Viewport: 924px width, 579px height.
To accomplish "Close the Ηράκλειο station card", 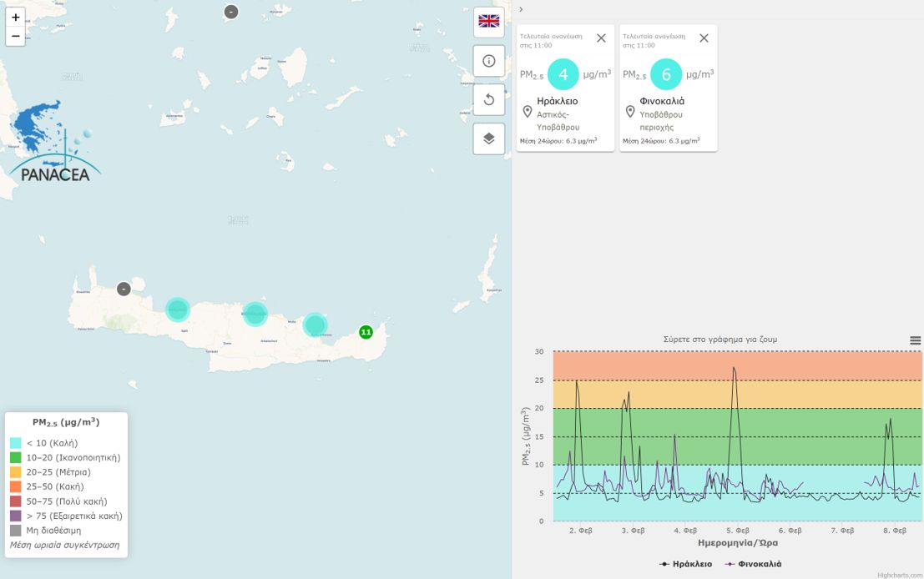I will pyautogui.click(x=601, y=38).
